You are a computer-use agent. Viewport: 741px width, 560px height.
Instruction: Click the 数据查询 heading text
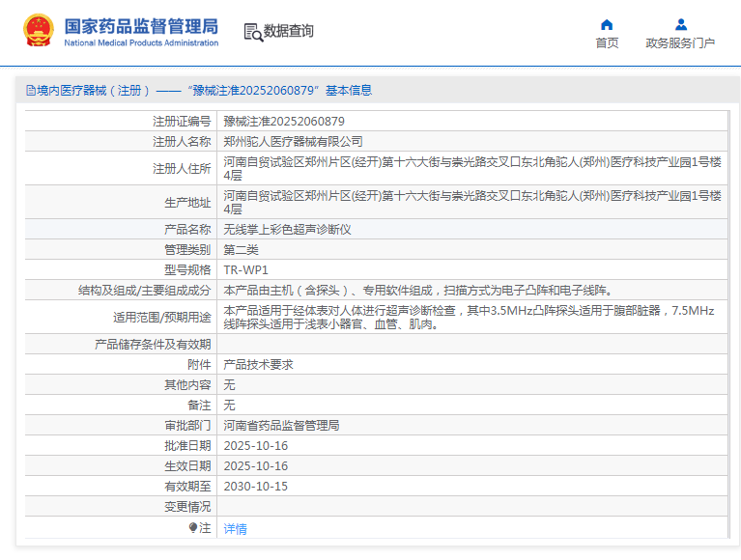coord(289,32)
